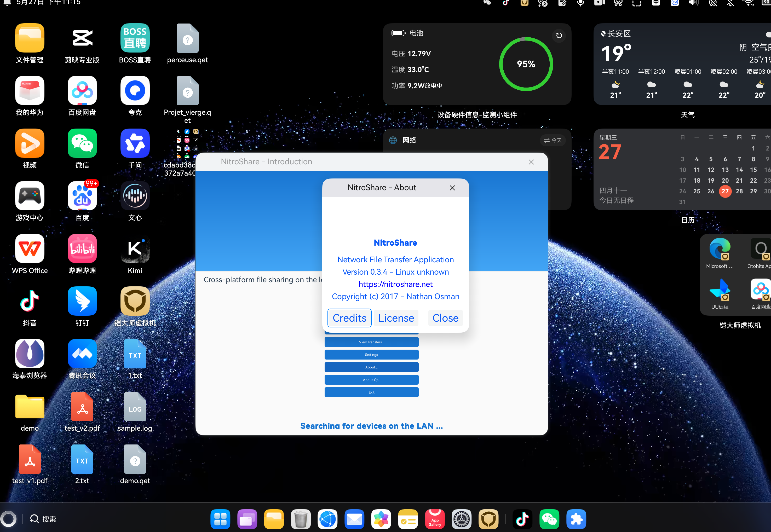Select the sample.log file
Viewport: 771px width, 532px height.
click(x=135, y=406)
